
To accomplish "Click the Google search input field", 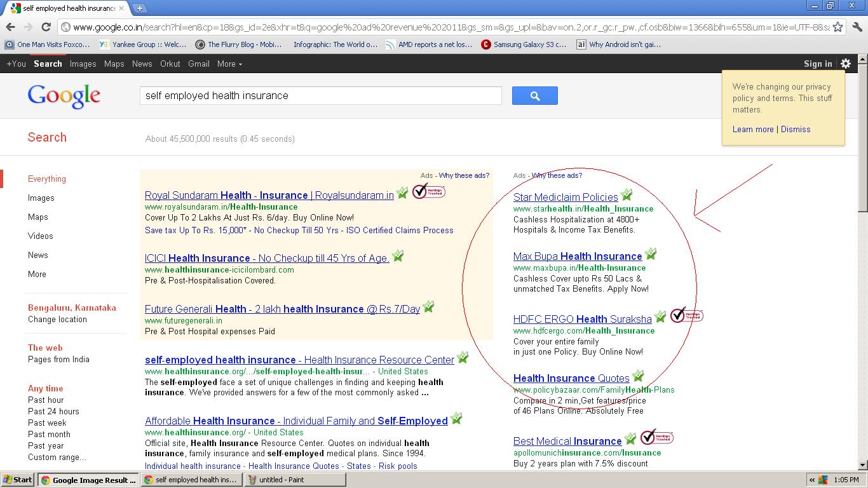I will coord(320,95).
